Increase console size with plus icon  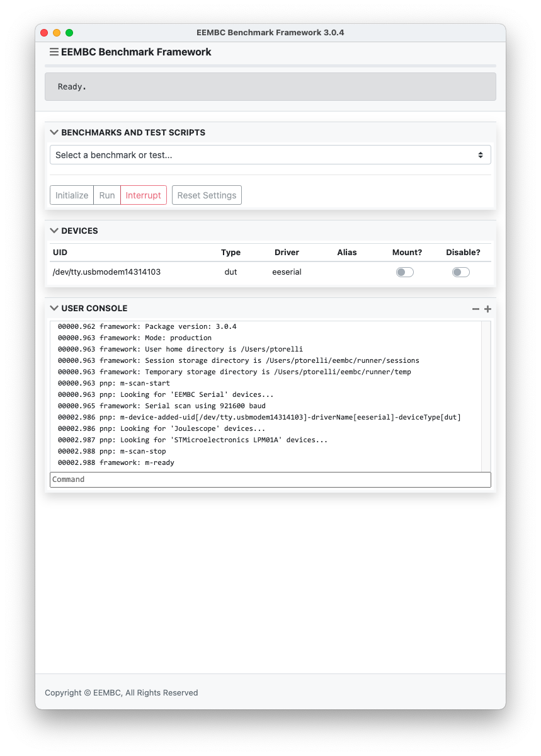pos(487,309)
